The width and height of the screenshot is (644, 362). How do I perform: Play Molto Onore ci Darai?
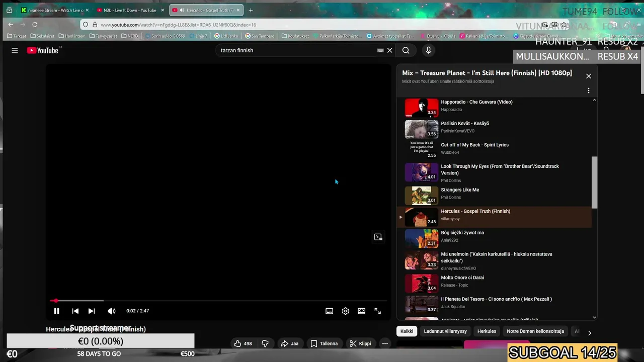(x=493, y=283)
